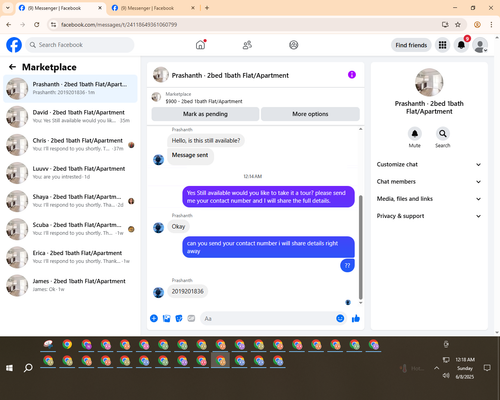Choose a GIF icon
The image size is (500, 400).
click(x=191, y=318)
